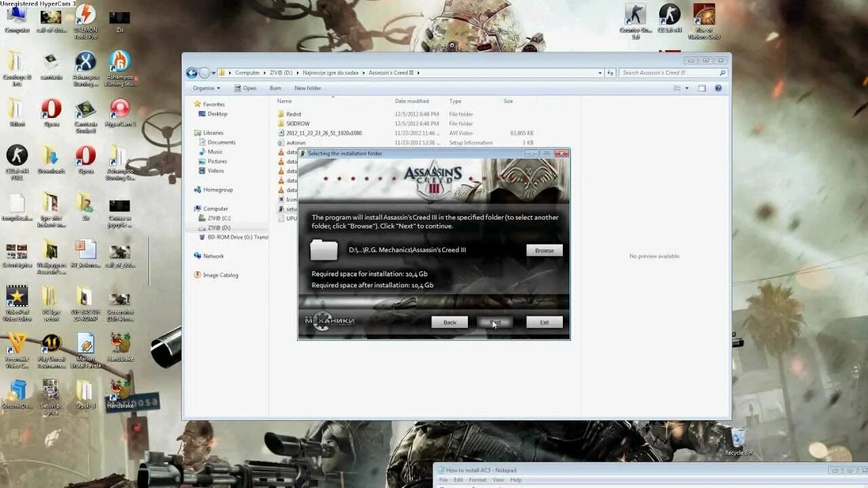This screenshot has height=488, width=868.
Task: Select Image Catalog in the navigation pane
Action: (220, 275)
